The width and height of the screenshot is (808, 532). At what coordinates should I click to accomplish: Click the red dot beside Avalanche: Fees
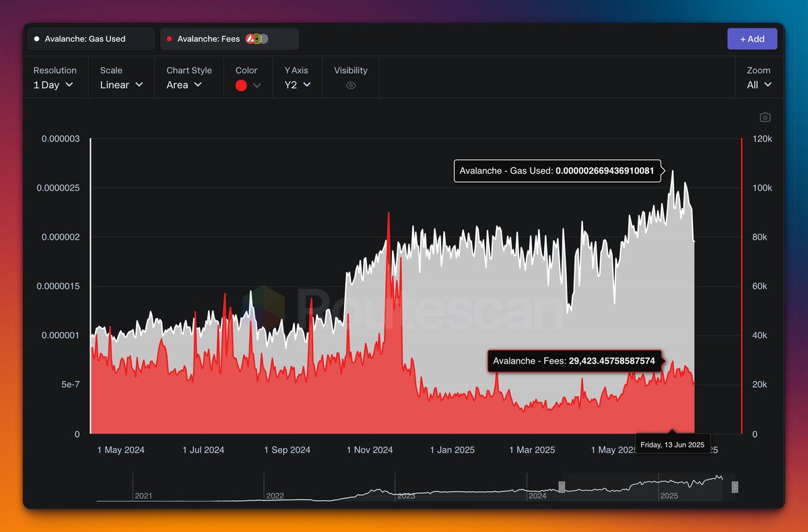[169, 39]
